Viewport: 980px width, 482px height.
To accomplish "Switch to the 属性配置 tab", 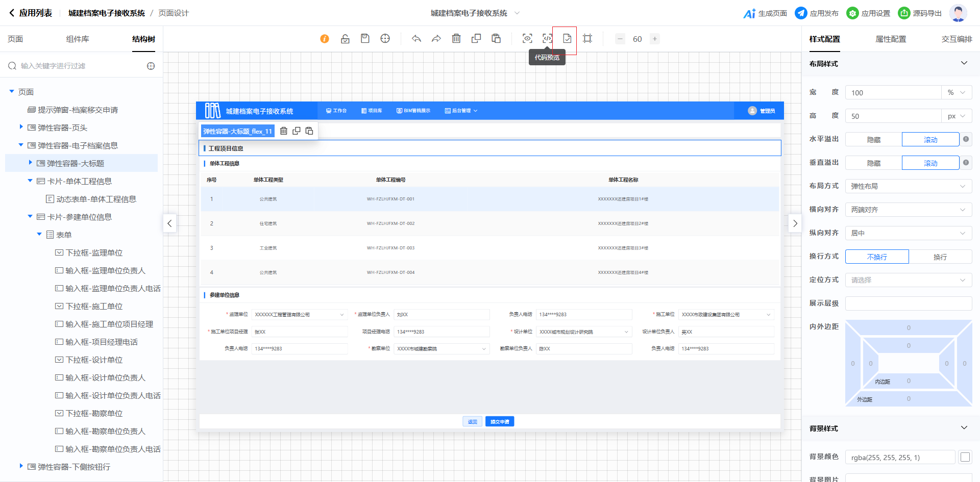I will [x=891, y=39].
